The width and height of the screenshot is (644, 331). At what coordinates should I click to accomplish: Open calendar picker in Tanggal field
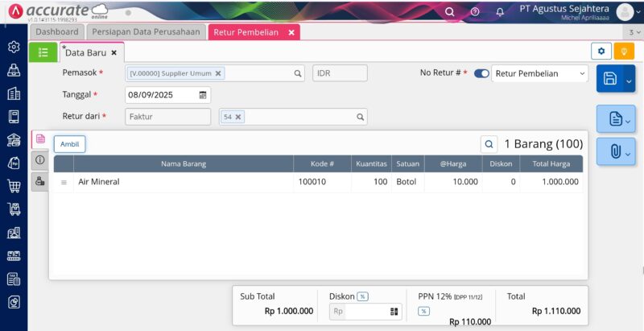click(203, 95)
